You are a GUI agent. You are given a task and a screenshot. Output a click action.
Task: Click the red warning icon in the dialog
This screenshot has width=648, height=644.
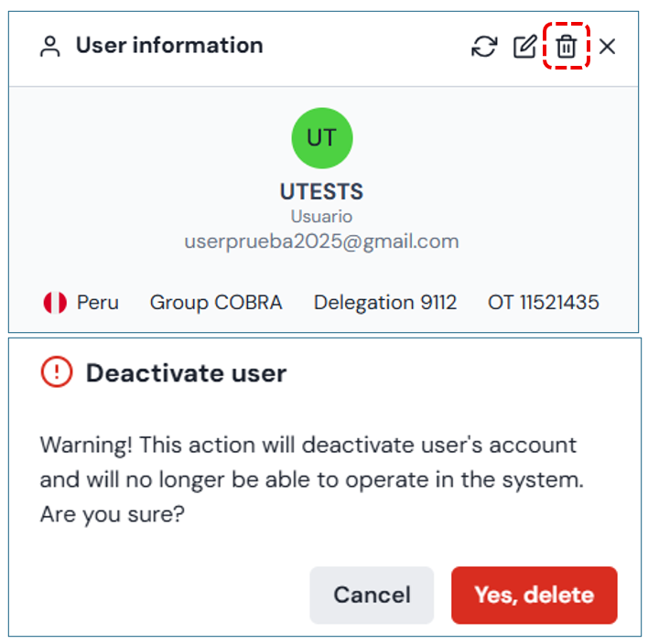(x=57, y=372)
